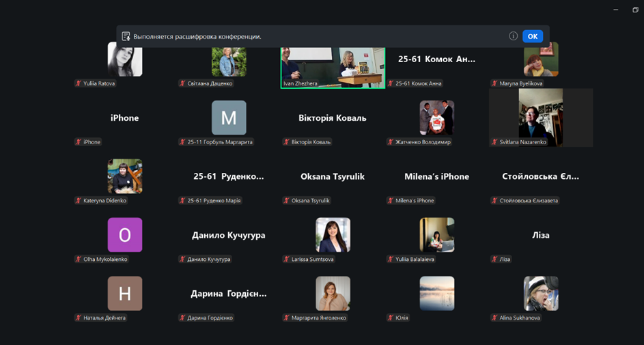Image resolution: width=644 pixels, height=345 pixels.
Task: Click the Данило Кучугура name label
Action: point(209,260)
